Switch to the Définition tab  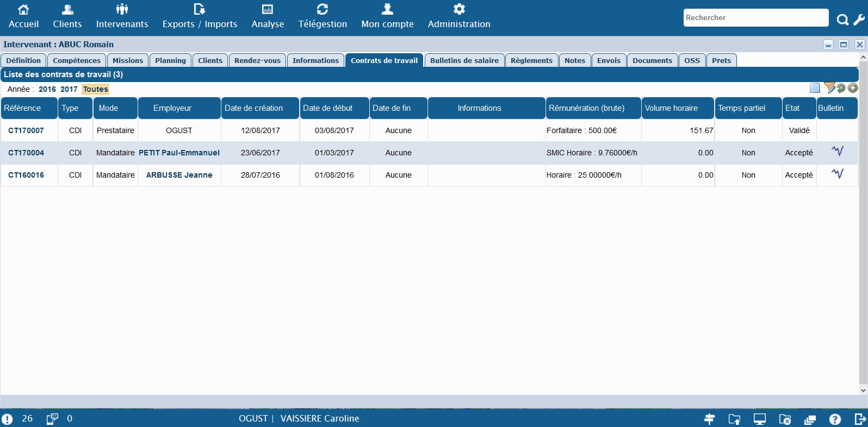(x=23, y=60)
